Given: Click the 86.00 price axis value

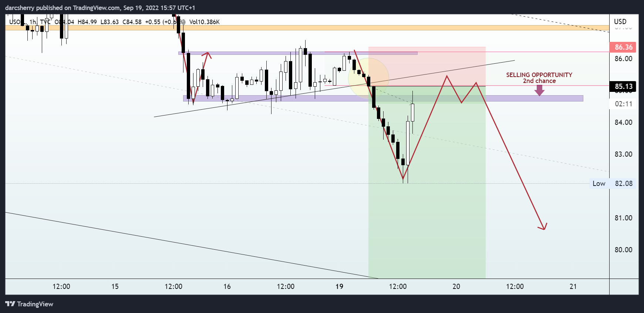Looking at the screenshot, I should point(623,59).
